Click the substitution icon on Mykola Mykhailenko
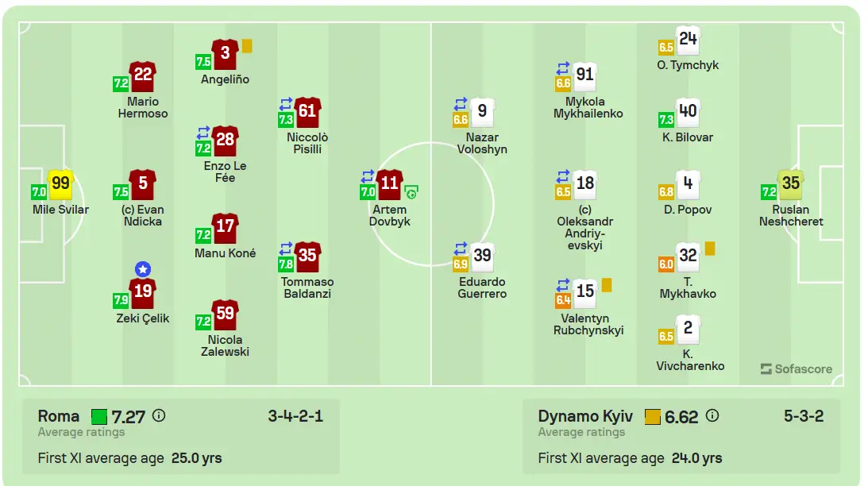Screen dimensions: 868x486 (563, 68)
